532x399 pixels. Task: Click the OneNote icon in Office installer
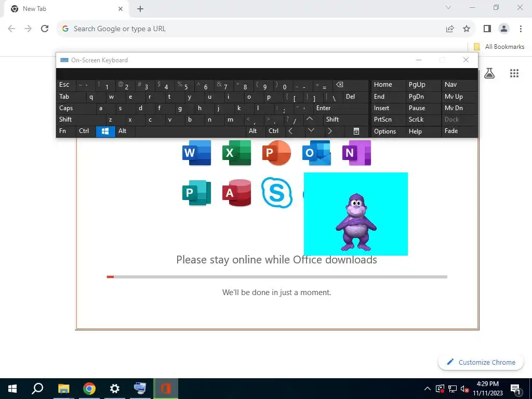coord(356,153)
